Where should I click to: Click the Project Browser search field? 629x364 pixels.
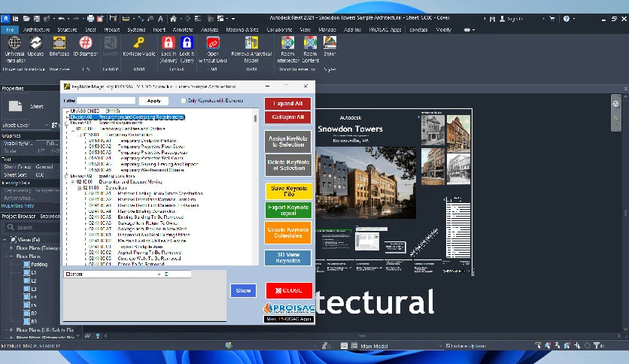coord(32,227)
